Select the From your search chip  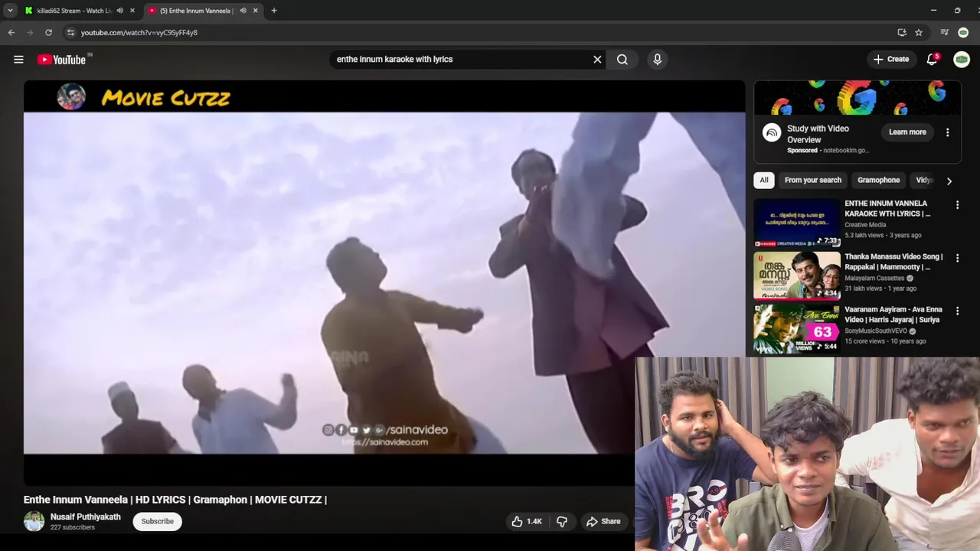click(x=813, y=180)
